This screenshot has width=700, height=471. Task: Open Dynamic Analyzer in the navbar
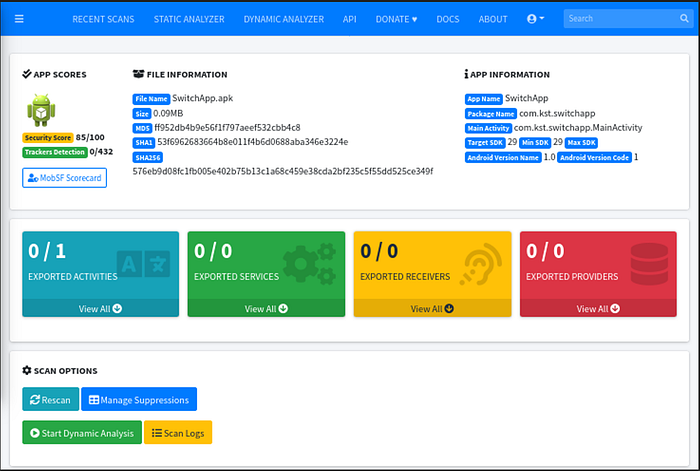pyautogui.click(x=284, y=19)
